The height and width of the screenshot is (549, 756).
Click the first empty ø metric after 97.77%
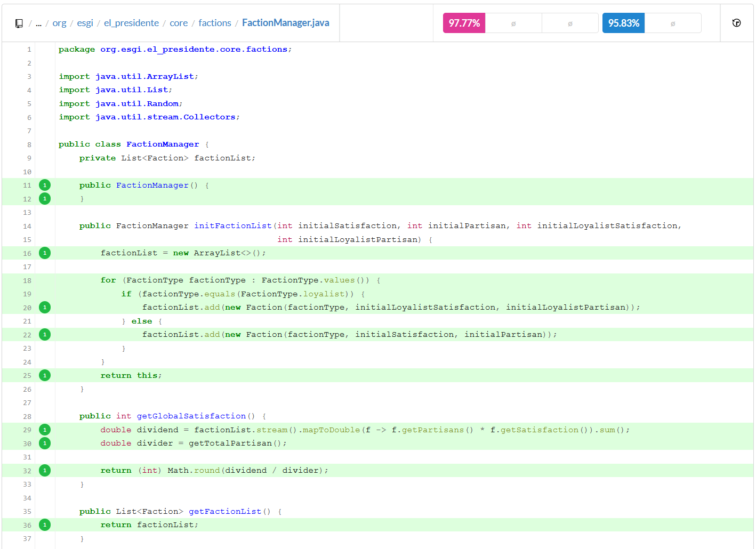point(513,23)
